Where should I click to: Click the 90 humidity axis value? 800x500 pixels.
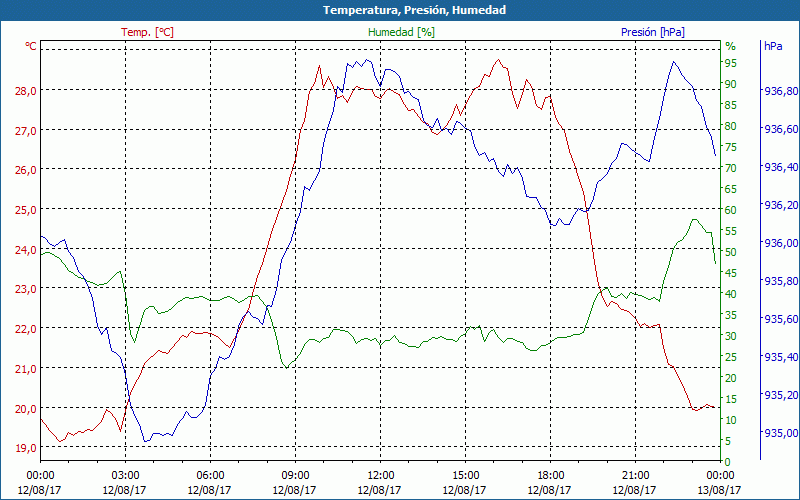pyautogui.click(x=731, y=84)
